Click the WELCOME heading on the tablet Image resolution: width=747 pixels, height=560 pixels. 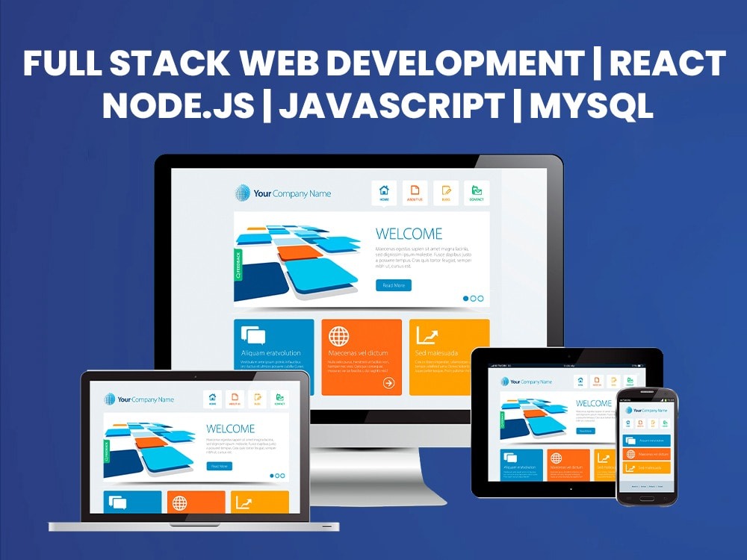[594, 403]
